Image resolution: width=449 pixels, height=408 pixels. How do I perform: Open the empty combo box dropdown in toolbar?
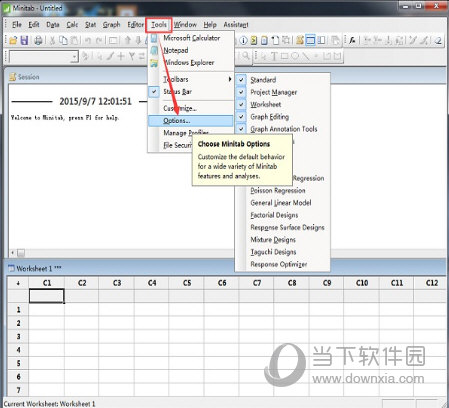[x=75, y=57]
